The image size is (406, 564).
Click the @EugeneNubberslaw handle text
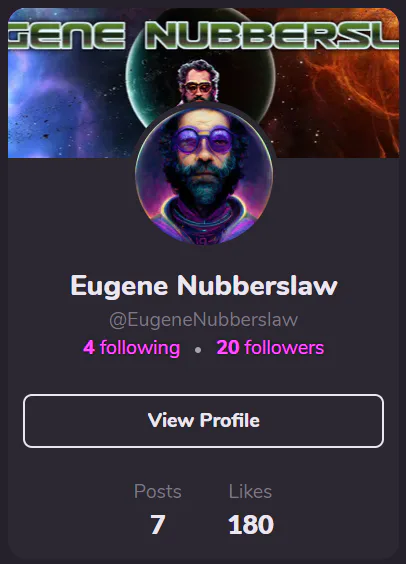204,320
